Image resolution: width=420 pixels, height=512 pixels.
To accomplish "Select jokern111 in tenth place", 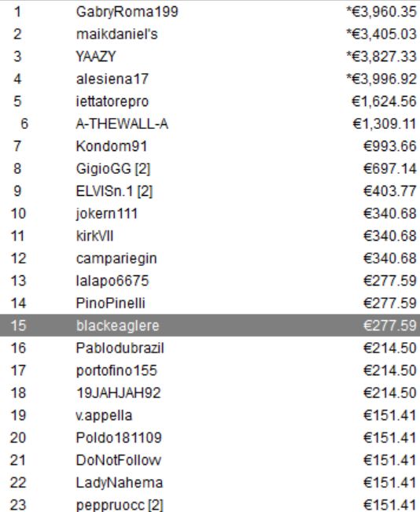I will (210, 214).
